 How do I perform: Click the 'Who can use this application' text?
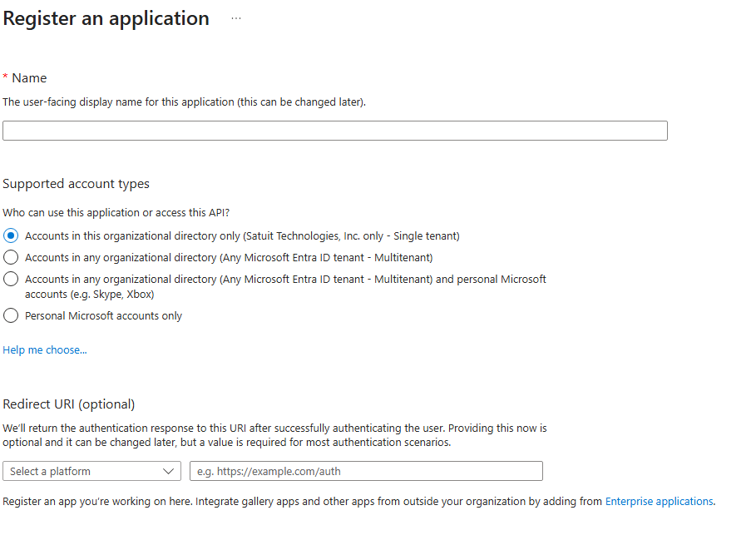tap(116, 213)
